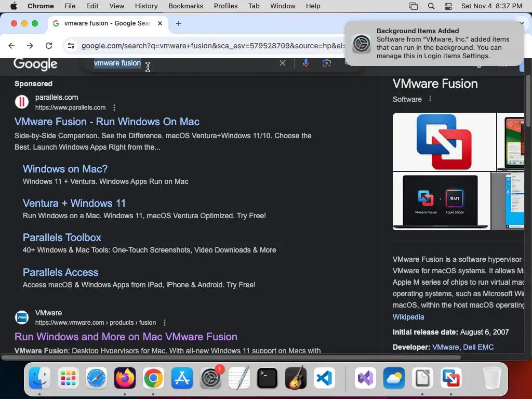The width and height of the screenshot is (532, 399).
Task: Open the Trash in the Dock
Action: pyautogui.click(x=492, y=378)
